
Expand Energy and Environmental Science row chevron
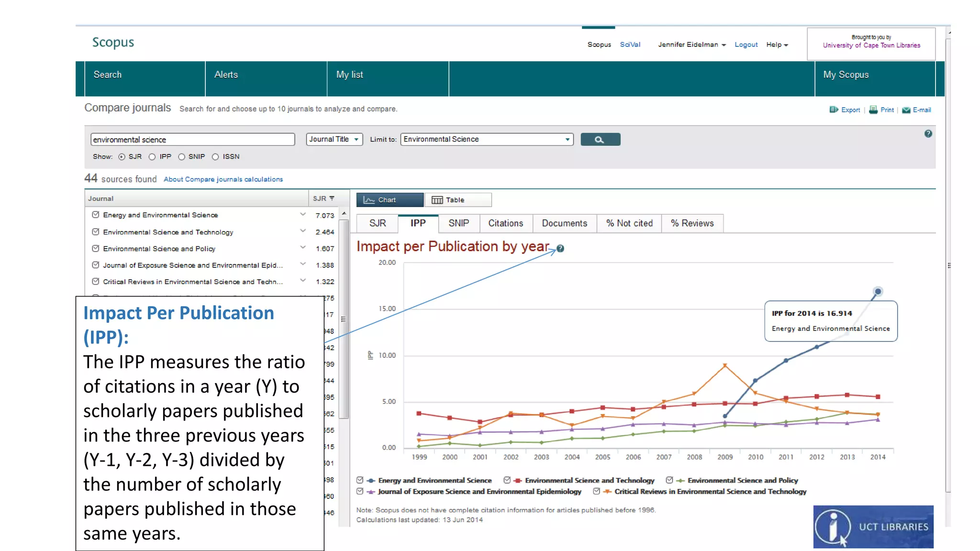[302, 214]
